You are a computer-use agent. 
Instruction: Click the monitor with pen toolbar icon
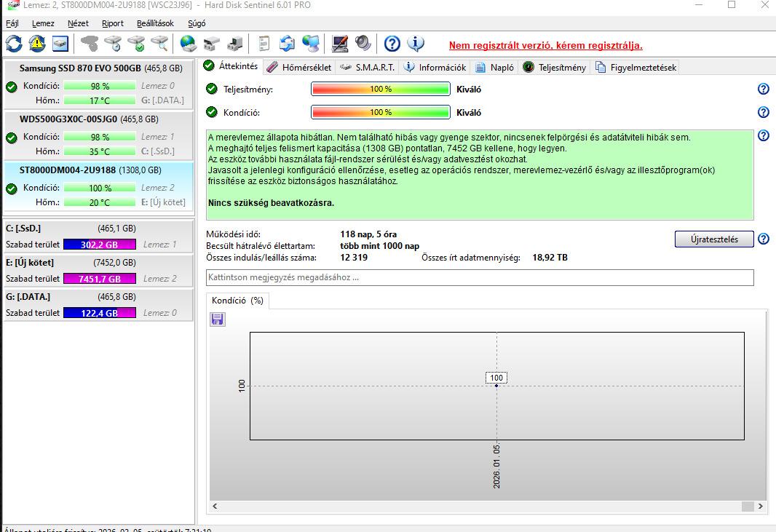point(339,44)
